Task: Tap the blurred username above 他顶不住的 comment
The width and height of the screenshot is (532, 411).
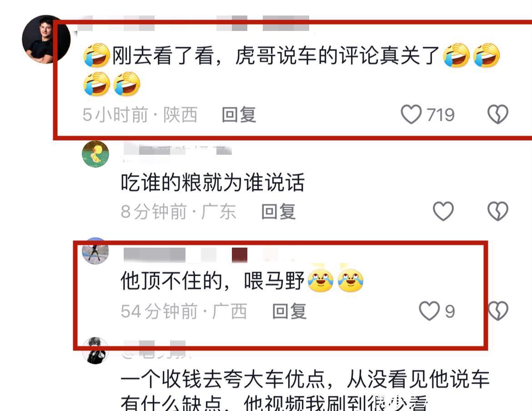Action: point(185,255)
